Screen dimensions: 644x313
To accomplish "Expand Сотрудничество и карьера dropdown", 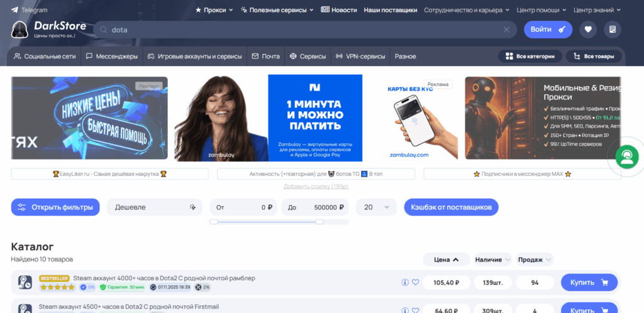I will (x=467, y=10).
